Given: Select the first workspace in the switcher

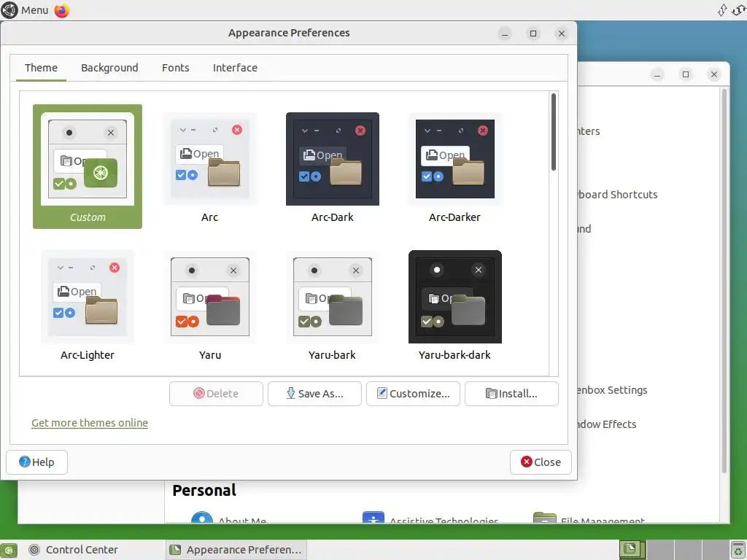Looking at the screenshot, I should point(632,550).
